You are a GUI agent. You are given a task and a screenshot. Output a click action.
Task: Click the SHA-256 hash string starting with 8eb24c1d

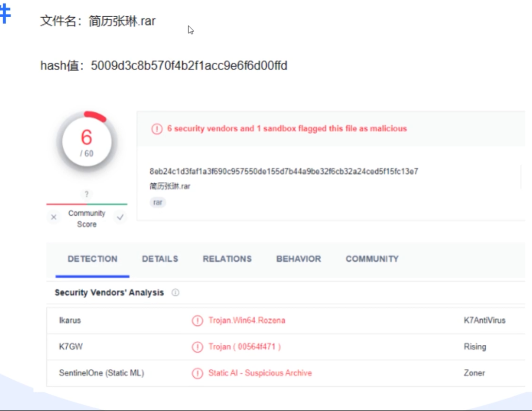click(284, 171)
